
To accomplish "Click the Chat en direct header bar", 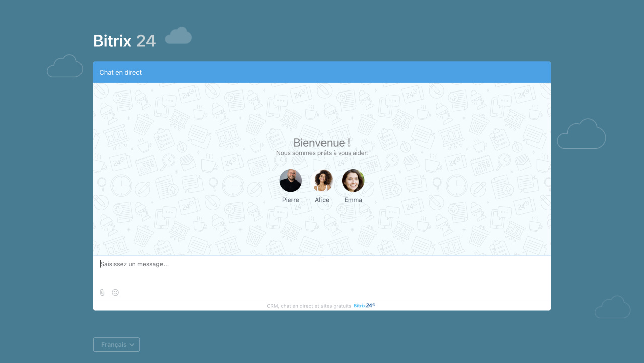I will coord(322,72).
